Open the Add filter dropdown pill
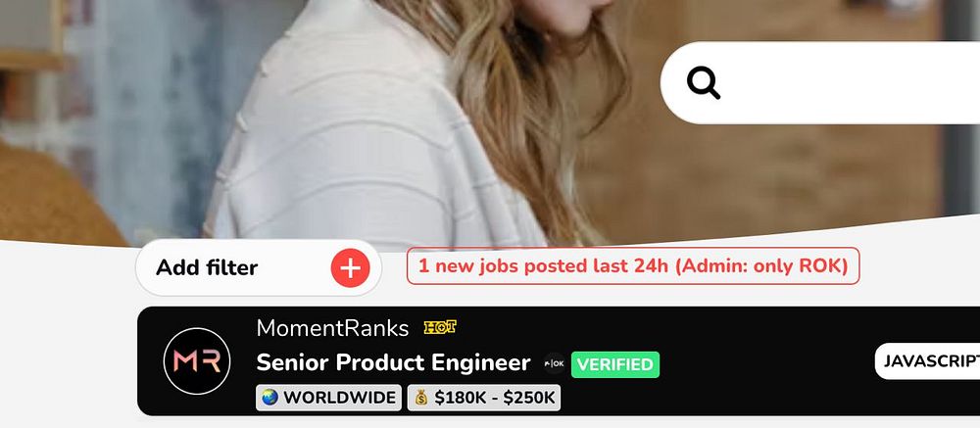980x428 pixels. pos(258,267)
